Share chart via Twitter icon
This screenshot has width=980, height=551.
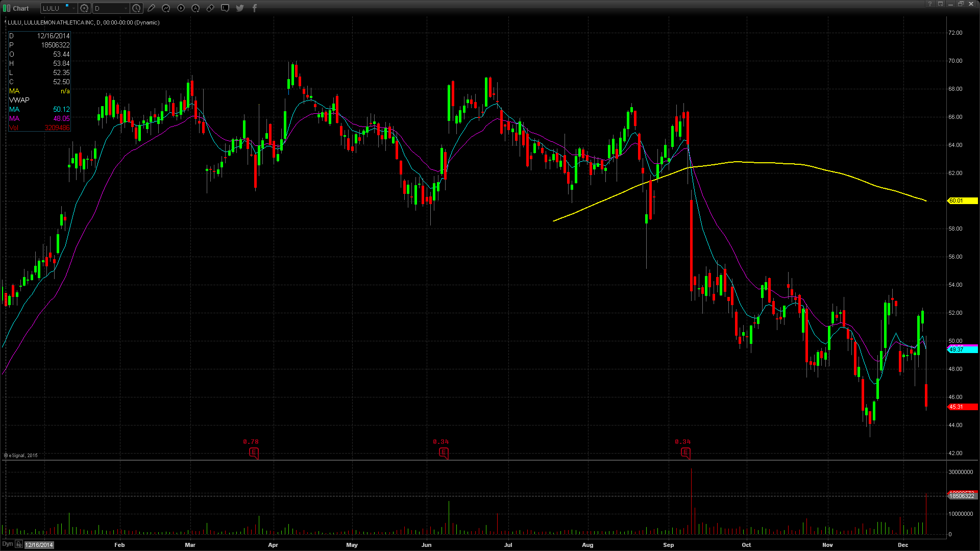click(x=240, y=8)
